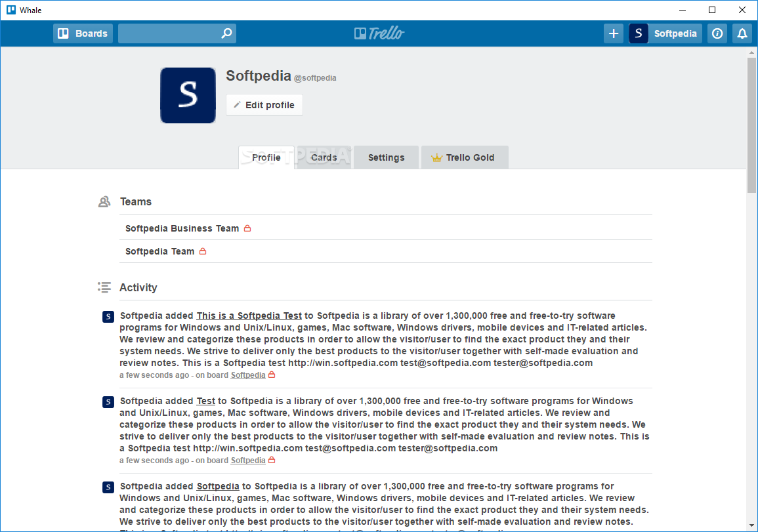Switch to the Cards tab
Viewport: 758px width, 532px height.
[x=324, y=157]
